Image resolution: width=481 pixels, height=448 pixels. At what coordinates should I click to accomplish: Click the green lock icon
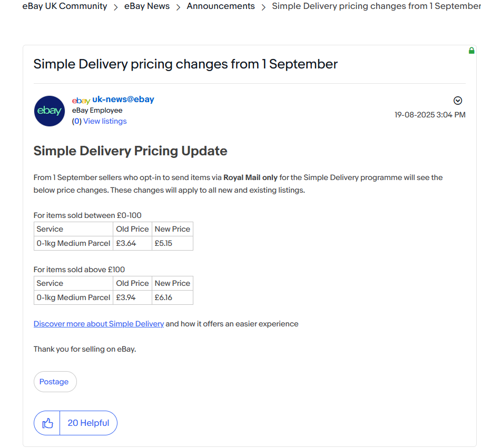tap(472, 51)
